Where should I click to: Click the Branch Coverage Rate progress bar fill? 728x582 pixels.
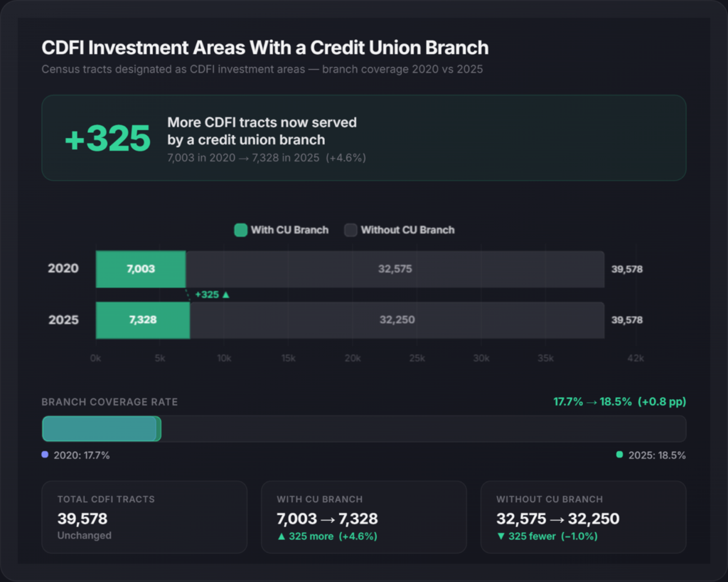pos(101,429)
